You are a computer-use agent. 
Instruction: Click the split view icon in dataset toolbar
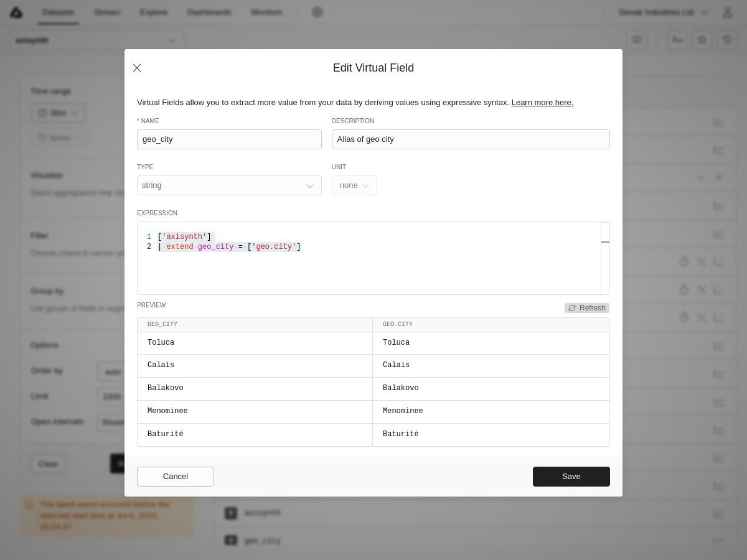[x=636, y=40]
